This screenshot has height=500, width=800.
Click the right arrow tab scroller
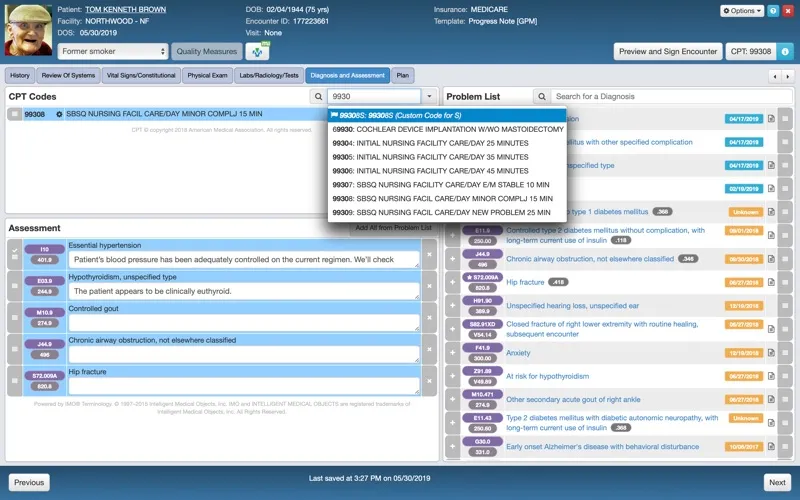(787, 77)
